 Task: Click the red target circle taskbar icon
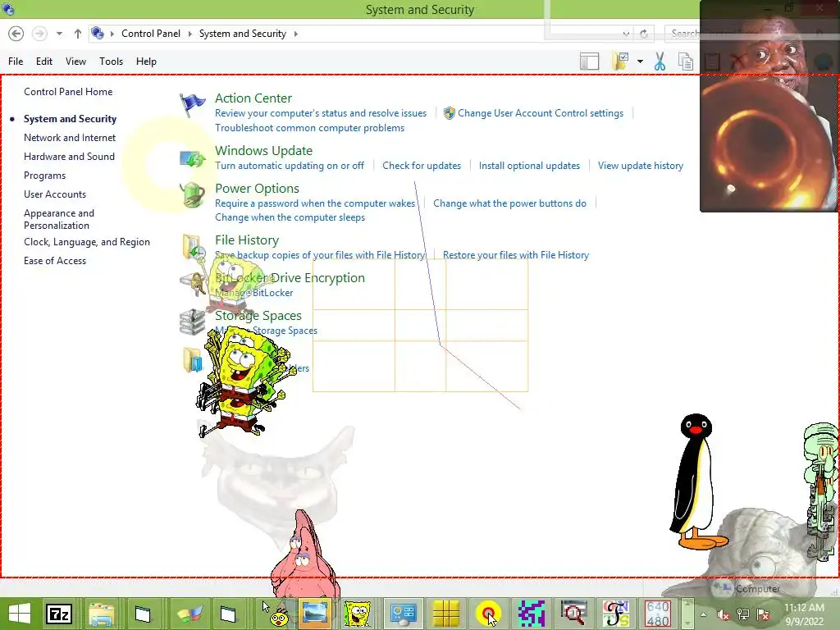pyautogui.click(x=487, y=614)
